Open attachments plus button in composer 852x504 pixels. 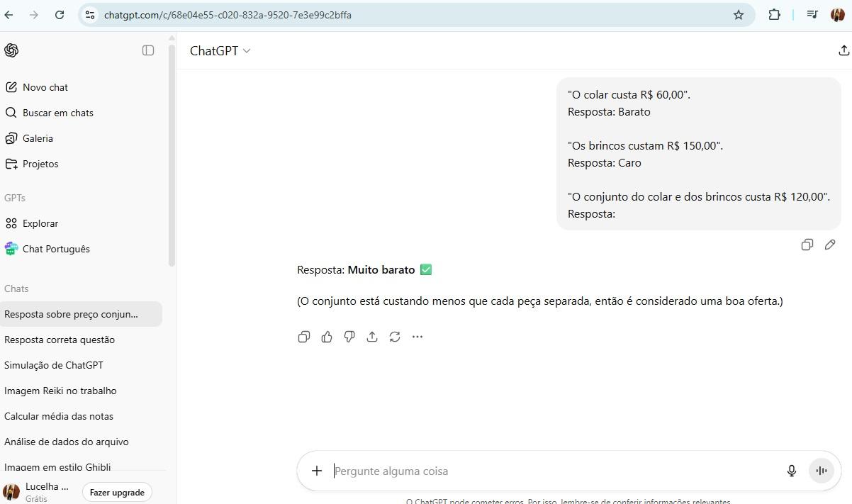pos(317,471)
